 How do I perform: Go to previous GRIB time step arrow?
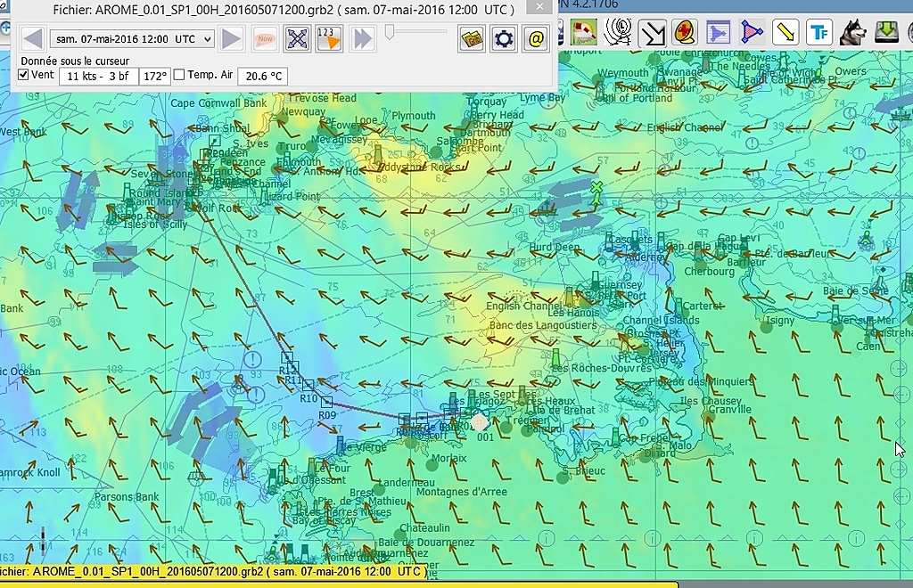(x=33, y=39)
